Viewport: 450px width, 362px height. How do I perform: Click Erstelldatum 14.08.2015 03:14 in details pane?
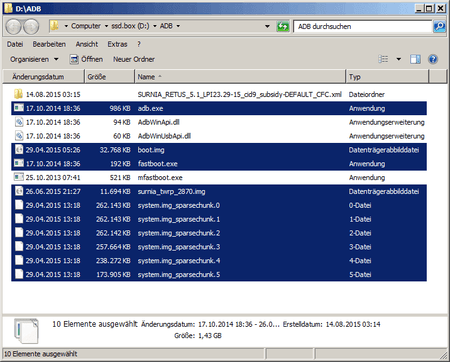pyautogui.click(x=331, y=324)
